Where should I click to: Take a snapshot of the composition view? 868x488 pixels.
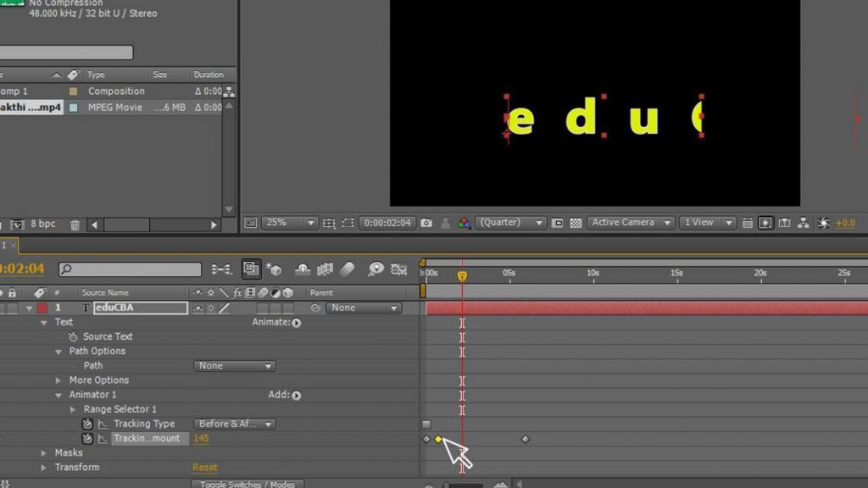click(x=426, y=222)
